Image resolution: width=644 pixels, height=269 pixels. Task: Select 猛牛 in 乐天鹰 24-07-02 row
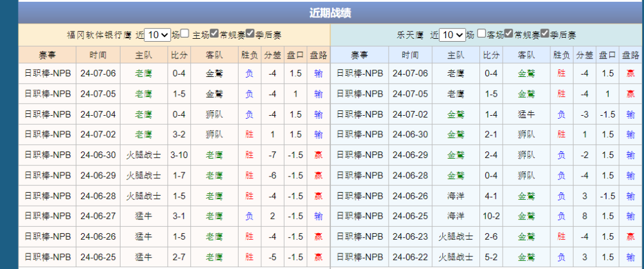click(527, 114)
